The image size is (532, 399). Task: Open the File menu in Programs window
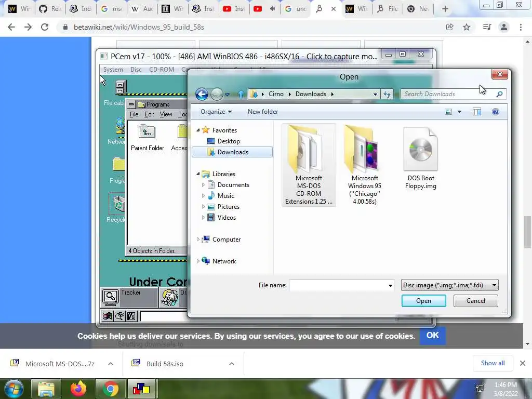click(x=134, y=114)
